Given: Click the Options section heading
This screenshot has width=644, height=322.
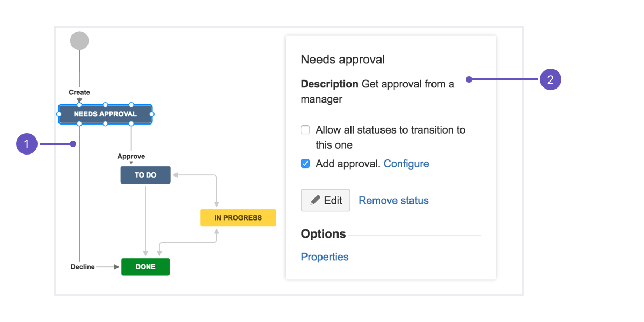Looking at the screenshot, I should click(x=323, y=234).
